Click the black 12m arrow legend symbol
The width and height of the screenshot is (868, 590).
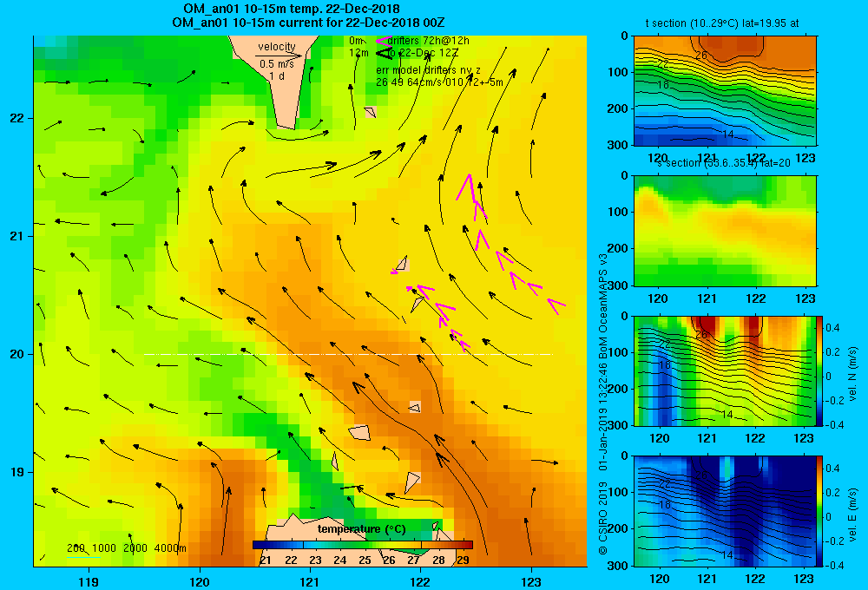coord(384,53)
